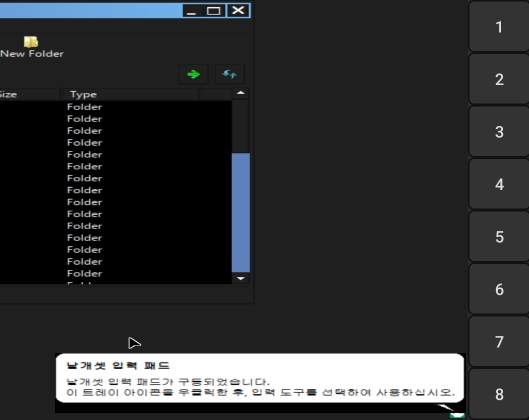Click number pad key 2

499,79
